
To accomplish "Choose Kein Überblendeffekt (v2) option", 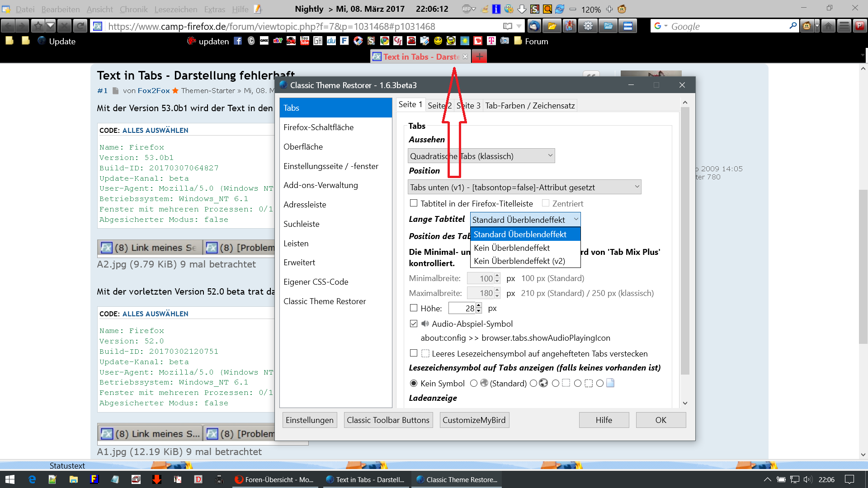I will click(519, 261).
